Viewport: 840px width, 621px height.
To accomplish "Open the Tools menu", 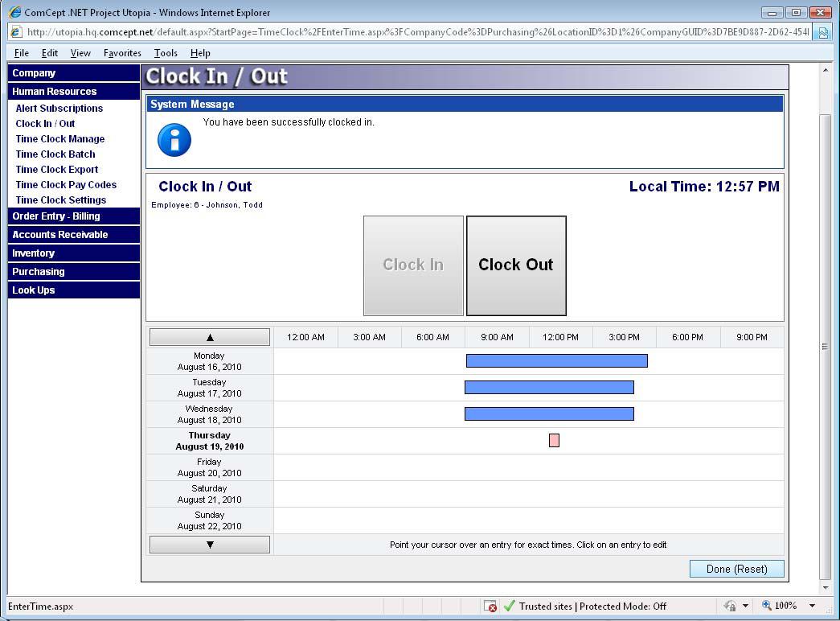I will (166, 53).
